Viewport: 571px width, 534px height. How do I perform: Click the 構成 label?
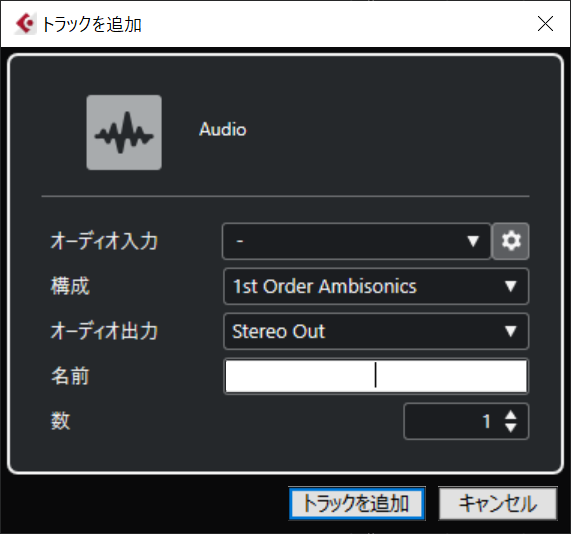[x=70, y=286]
